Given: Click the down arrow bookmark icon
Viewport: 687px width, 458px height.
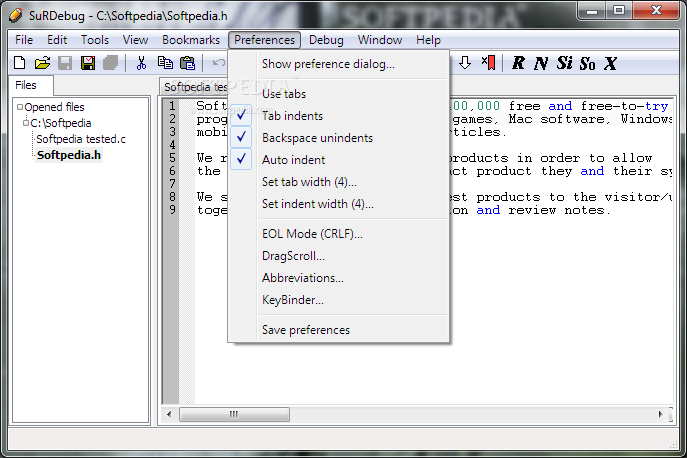Looking at the screenshot, I should (465, 63).
